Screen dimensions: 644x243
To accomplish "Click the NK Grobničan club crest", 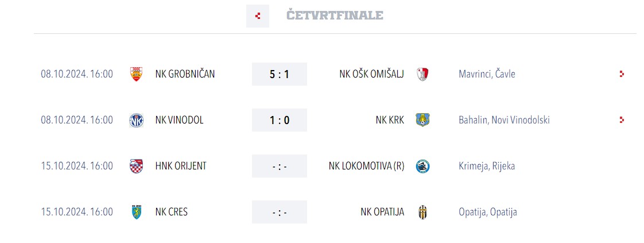I will [x=136, y=74].
